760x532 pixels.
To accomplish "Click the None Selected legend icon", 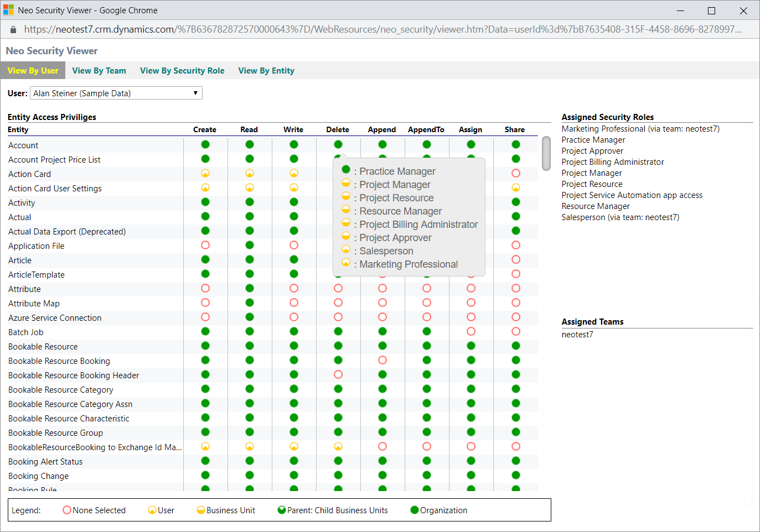I will point(67,510).
